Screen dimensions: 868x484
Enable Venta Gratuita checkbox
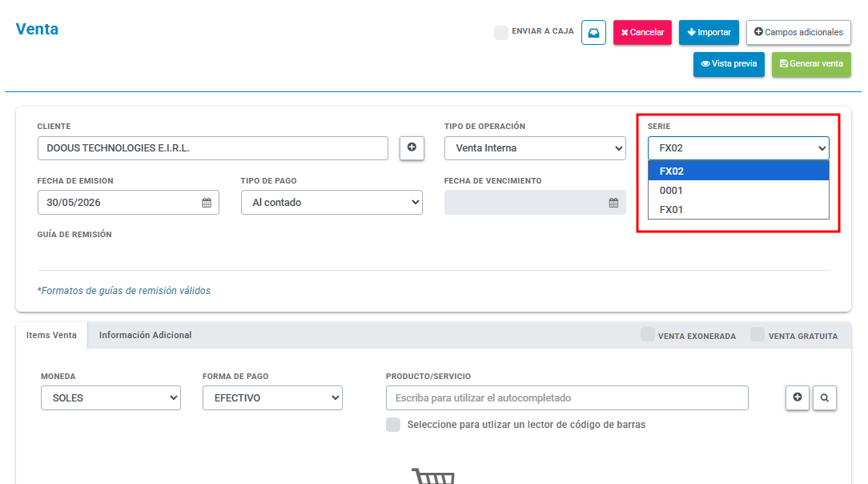click(x=757, y=334)
